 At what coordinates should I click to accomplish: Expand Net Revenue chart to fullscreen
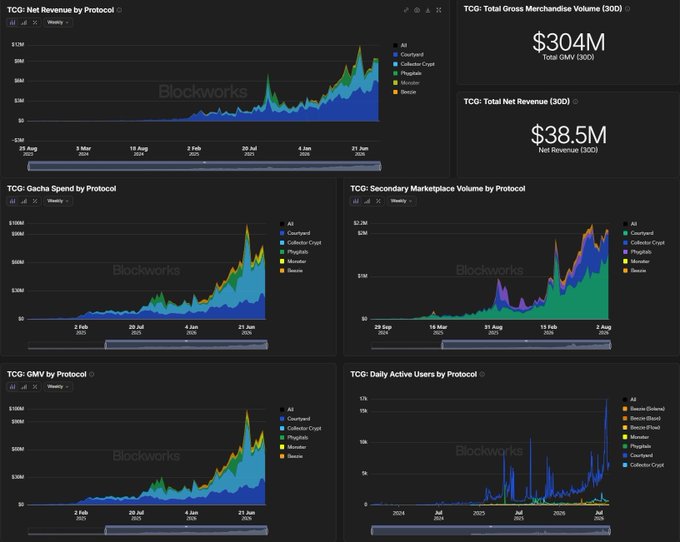[x=438, y=10]
